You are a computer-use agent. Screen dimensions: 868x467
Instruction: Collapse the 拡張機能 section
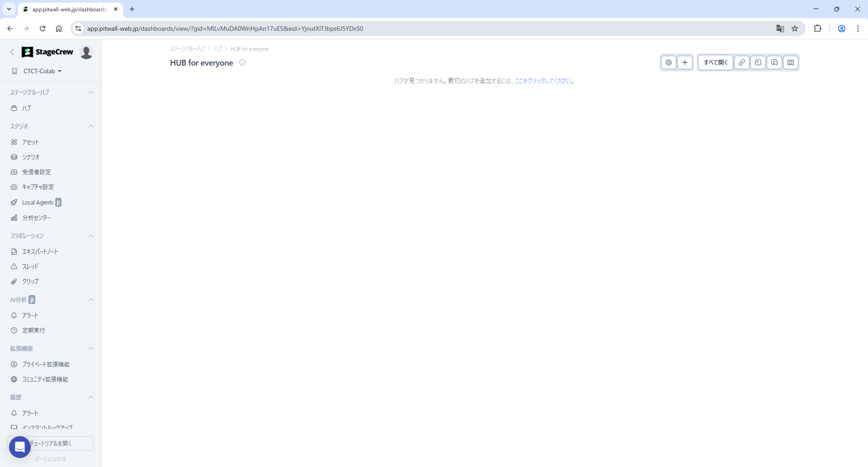click(x=91, y=348)
